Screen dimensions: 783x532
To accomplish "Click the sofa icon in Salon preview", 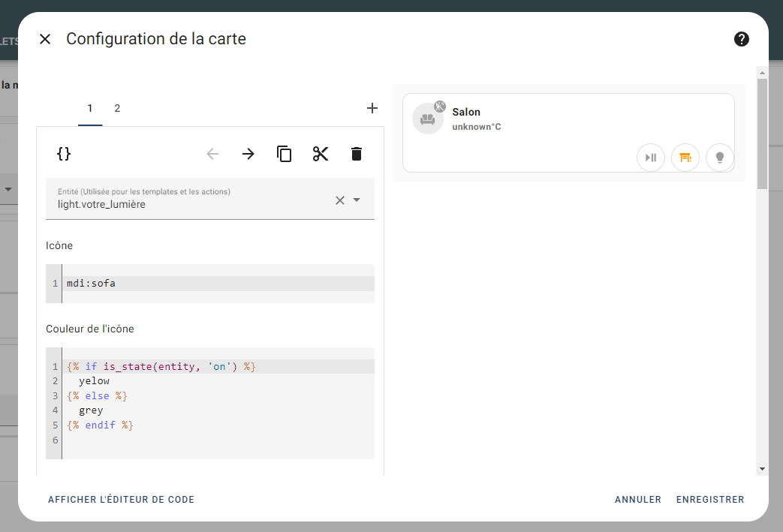I will (x=427, y=119).
